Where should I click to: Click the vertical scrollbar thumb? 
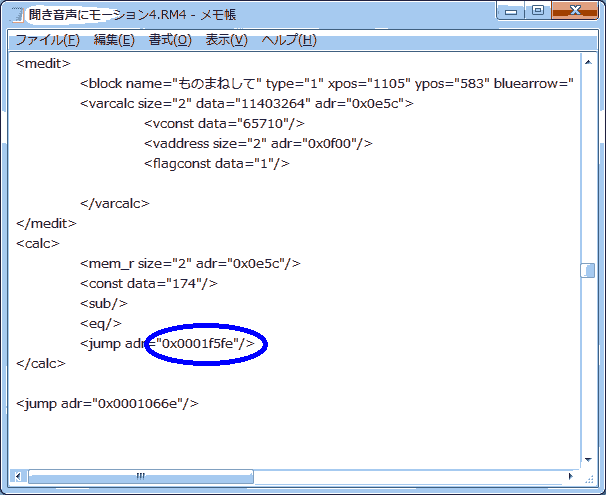pyautogui.click(x=588, y=270)
